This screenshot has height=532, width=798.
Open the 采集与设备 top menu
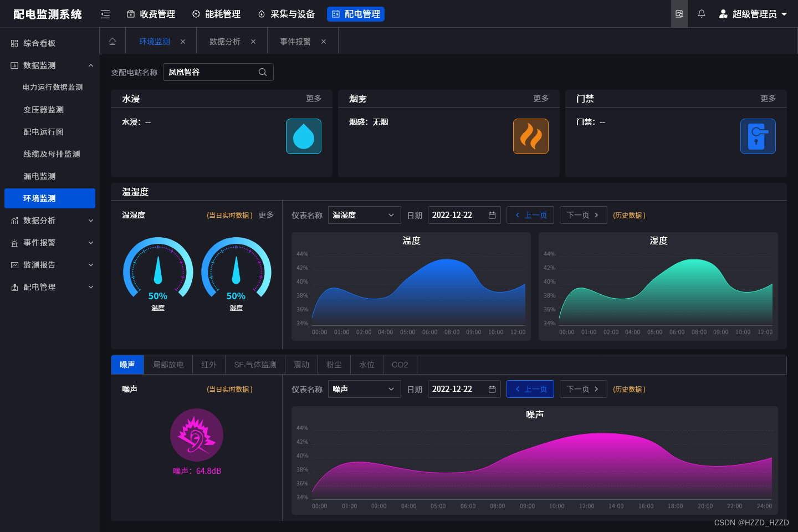click(x=286, y=14)
